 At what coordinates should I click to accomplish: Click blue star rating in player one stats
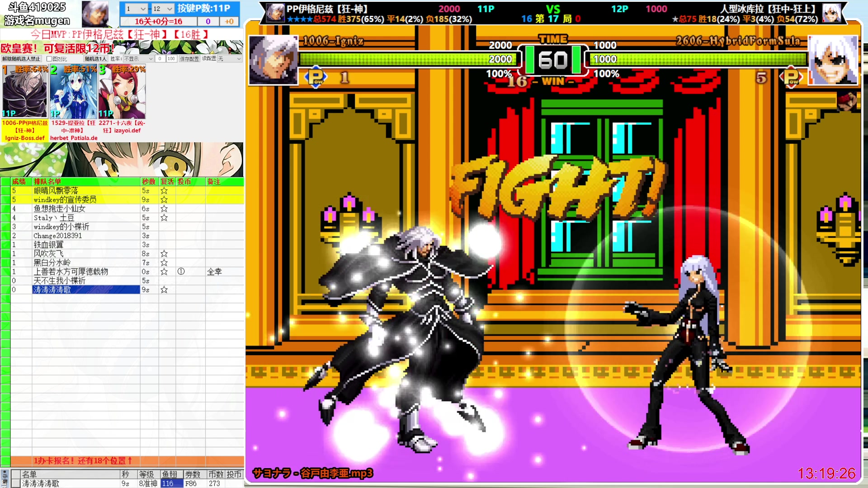pyautogui.click(x=300, y=19)
